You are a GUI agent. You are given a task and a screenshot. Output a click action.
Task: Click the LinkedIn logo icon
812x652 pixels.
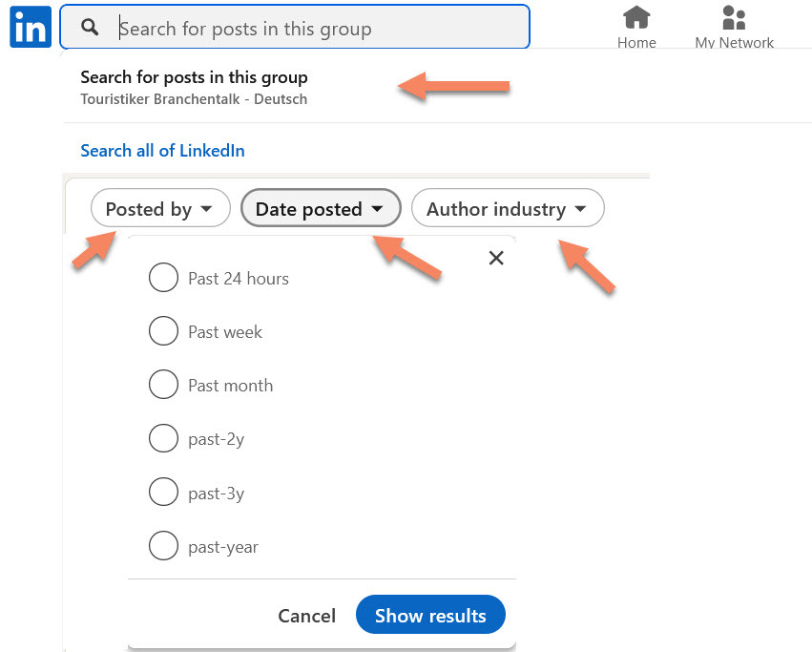(x=31, y=27)
